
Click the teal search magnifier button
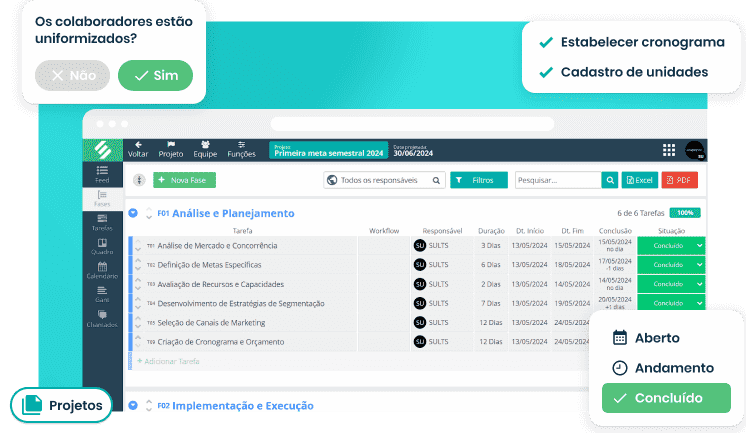(609, 180)
